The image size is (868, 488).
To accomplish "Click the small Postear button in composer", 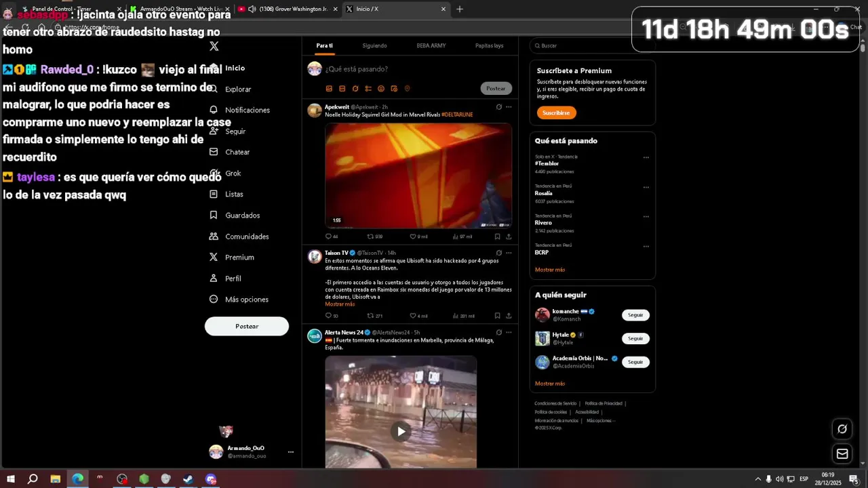I will (x=496, y=89).
